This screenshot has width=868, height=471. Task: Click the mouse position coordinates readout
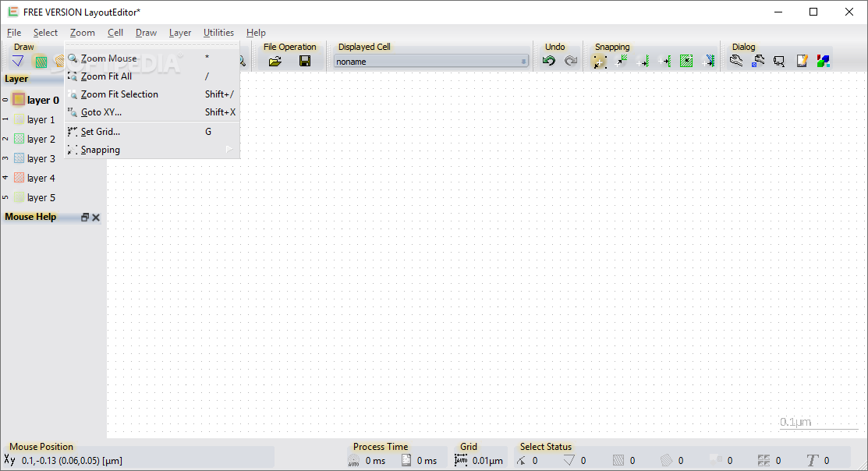72,461
